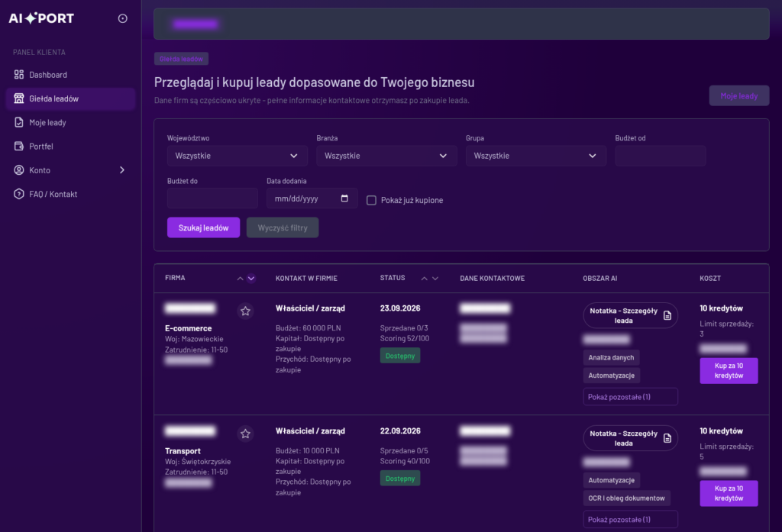Click the Dostępny badge of the Transport lead
782x532 pixels.
(400, 478)
